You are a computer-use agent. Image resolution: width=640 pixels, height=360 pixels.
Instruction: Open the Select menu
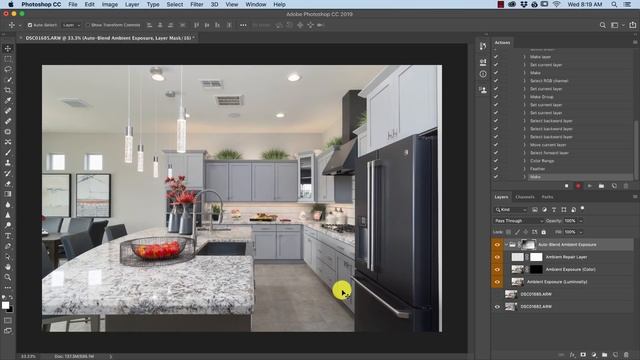175,4
